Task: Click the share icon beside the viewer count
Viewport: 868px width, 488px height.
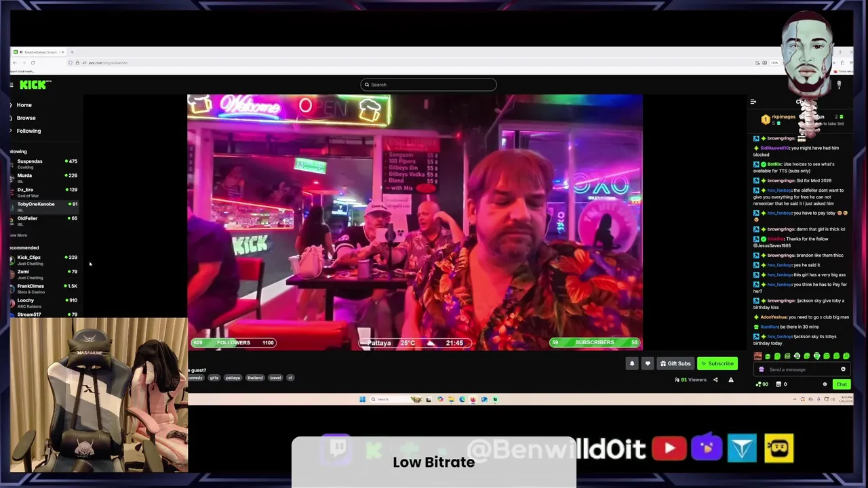Action: click(715, 380)
